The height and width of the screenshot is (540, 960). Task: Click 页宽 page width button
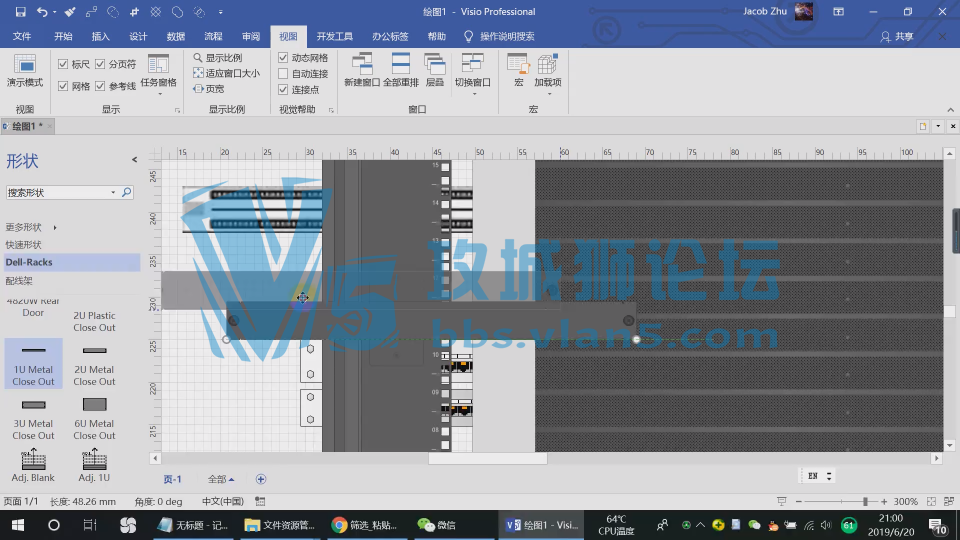pyautogui.click(x=209, y=89)
